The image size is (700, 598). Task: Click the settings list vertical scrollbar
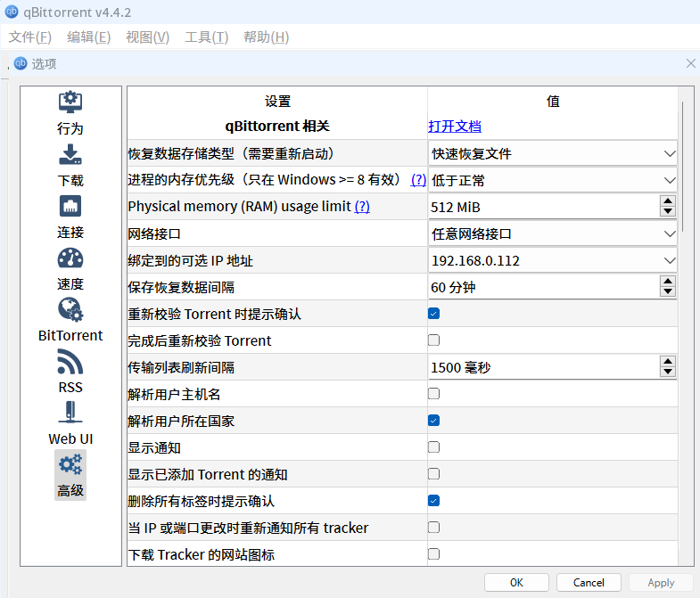(x=682, y=166)
